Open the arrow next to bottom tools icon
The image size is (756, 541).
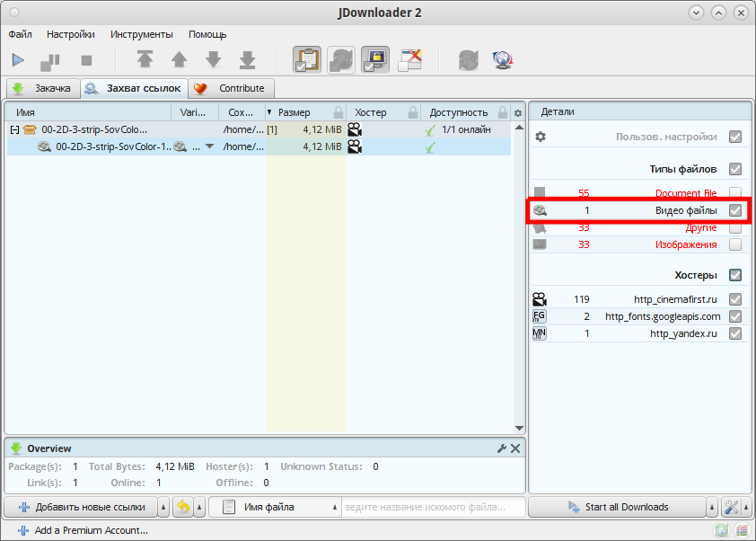(746, 507)
